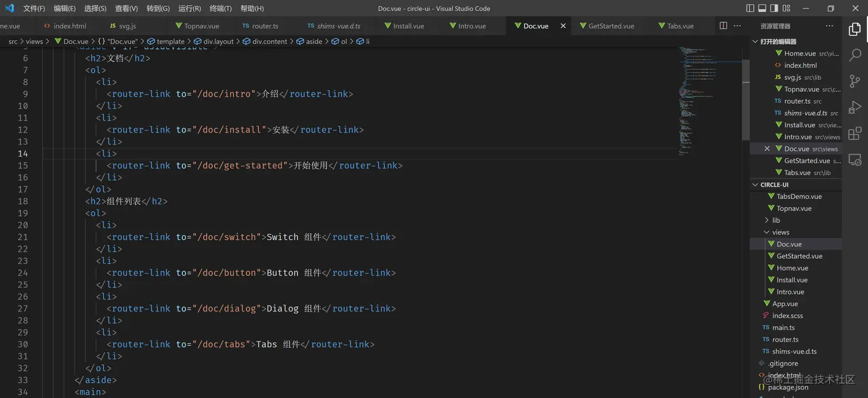Open the Source Control view
The image size is (868, 398).
[x=855, y=81]
